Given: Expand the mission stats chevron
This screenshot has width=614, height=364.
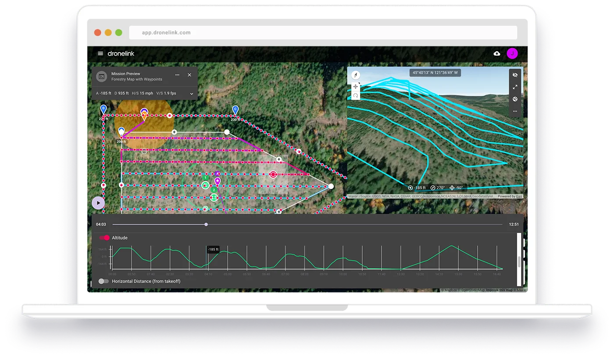Looking at the screenshot, I should 192,94.
